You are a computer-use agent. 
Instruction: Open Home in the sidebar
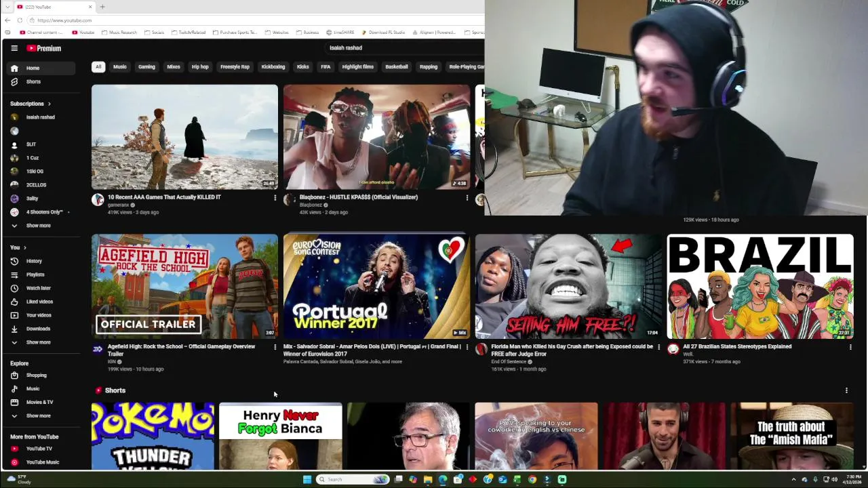[41, 68]
